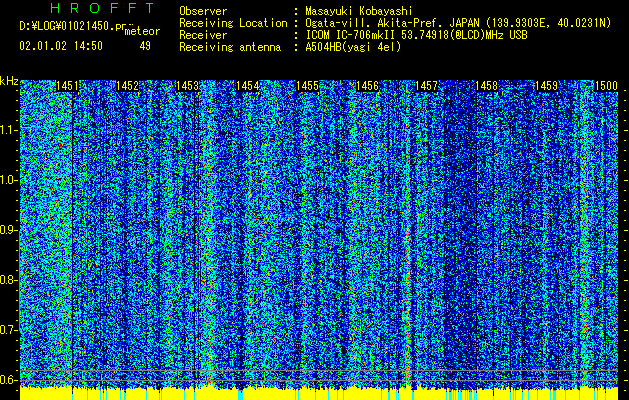The height and width of the screenshot is (400, 629).
Task: Click the 0.9 kHz axis label
Action: (8, 230)
